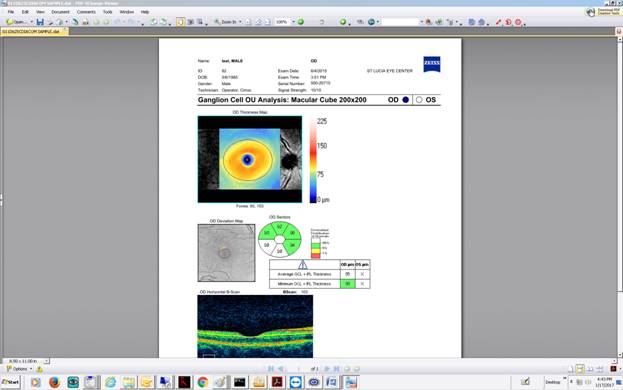Open Firefox from the taskbar
The image size is (623, 390).
pyautogui.click(x=54, y=382)
